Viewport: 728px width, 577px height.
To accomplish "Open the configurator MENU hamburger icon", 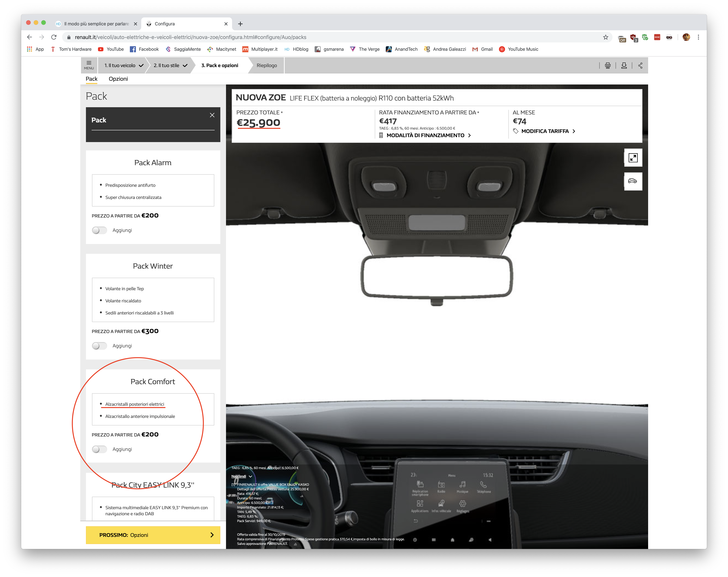I will (x=89, y=65).
